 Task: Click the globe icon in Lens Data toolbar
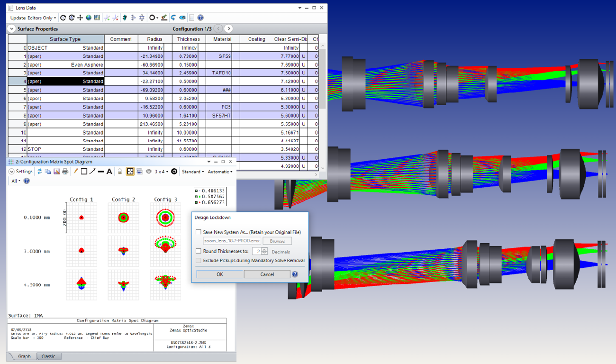coord(89,18)
